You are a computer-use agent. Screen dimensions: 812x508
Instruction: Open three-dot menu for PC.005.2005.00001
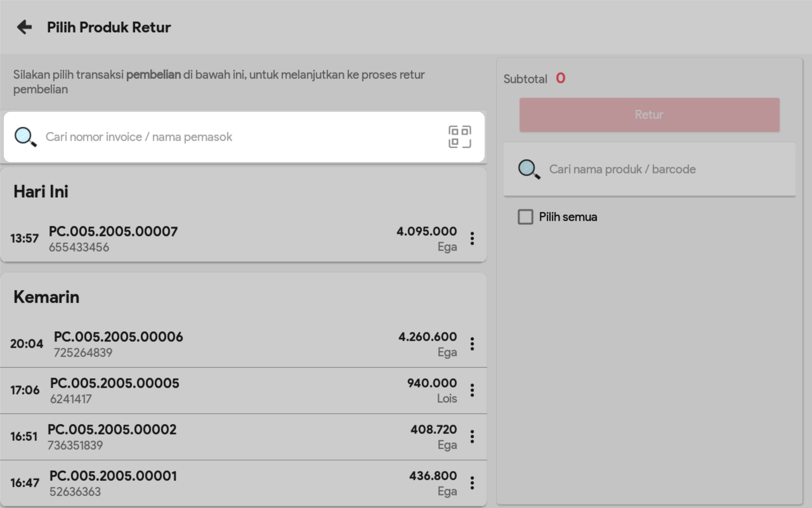(472, 483)
